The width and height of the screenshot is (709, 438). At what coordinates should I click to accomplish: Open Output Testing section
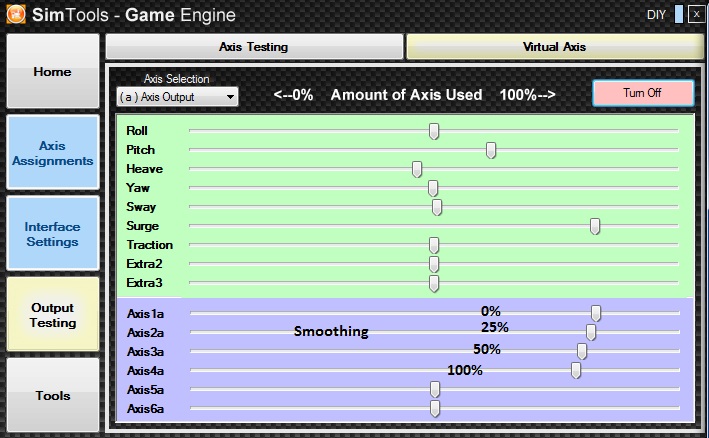[x=53, y=315]
